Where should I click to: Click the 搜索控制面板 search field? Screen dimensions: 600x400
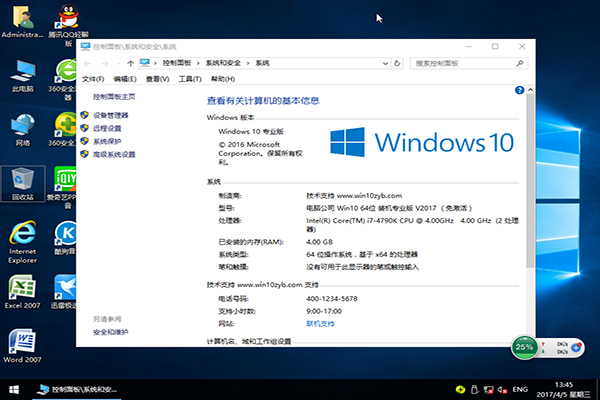[460, 62]
